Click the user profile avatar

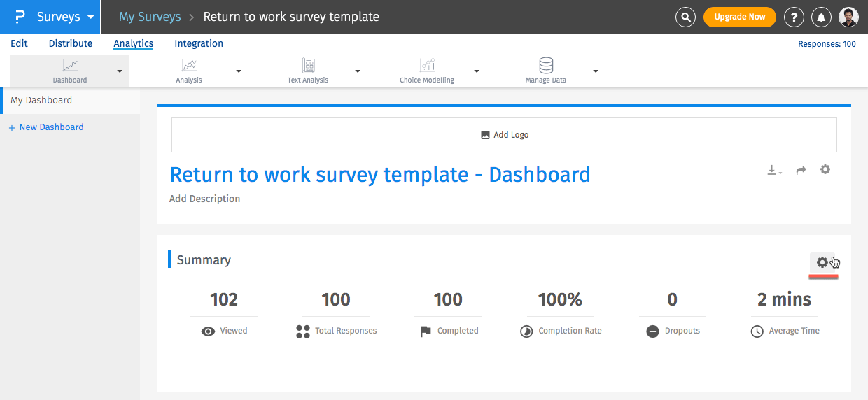(x=848, y=17)
